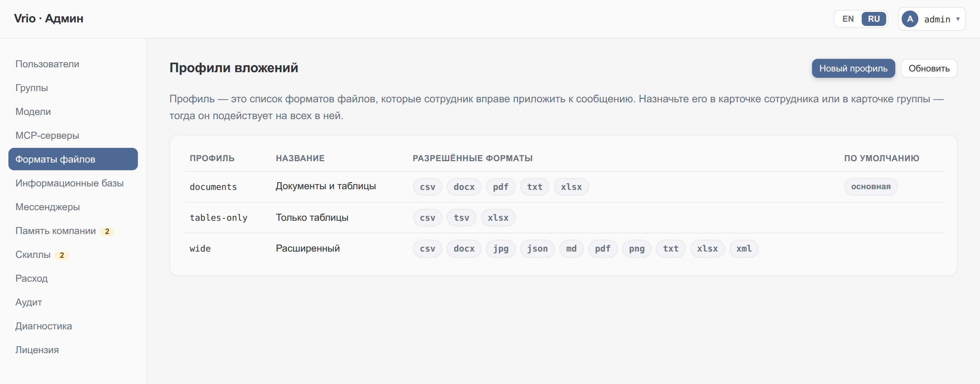Screen dimensions: 980x384
Task: Click the png format chip
Action: pos(636,248)
